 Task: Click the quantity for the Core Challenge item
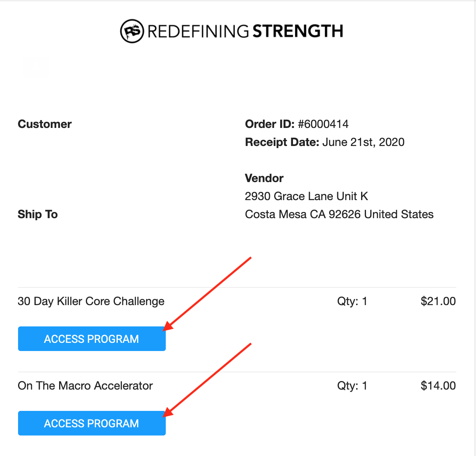(352, 301)
